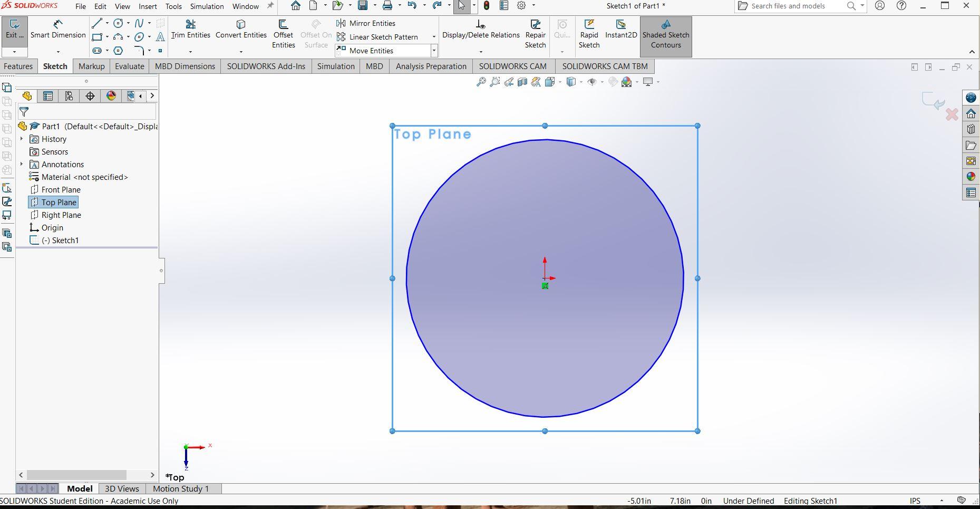
Task: Click Previous View icon
Action: [x=509, y=82]
